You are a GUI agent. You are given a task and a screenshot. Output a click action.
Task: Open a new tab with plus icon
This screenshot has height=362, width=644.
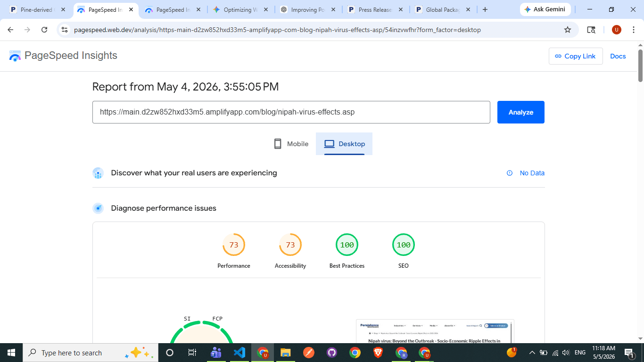coord(485,9)
